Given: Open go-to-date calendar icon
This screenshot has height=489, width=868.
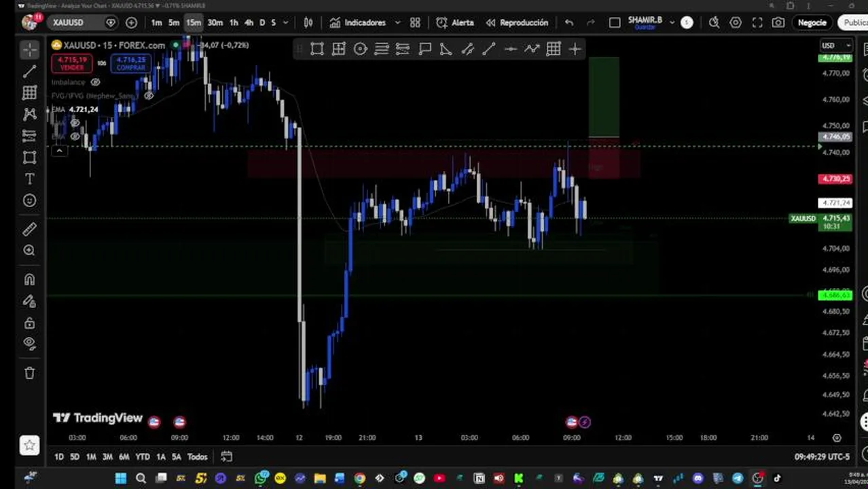Looking at the screenshot, I should (x=226, y=457).
